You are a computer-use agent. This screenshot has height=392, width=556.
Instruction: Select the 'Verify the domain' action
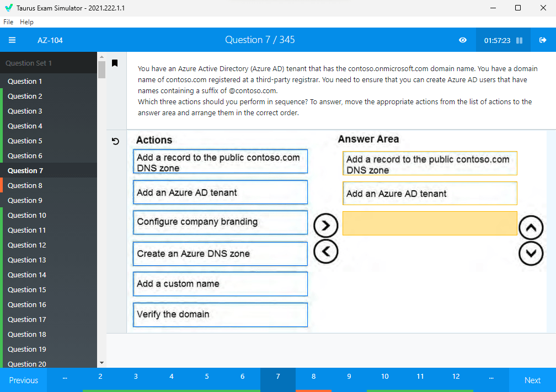[220, 315]
